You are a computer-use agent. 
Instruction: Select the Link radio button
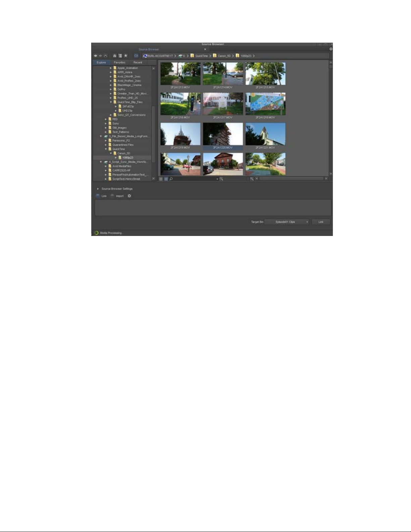coord(98,196)
